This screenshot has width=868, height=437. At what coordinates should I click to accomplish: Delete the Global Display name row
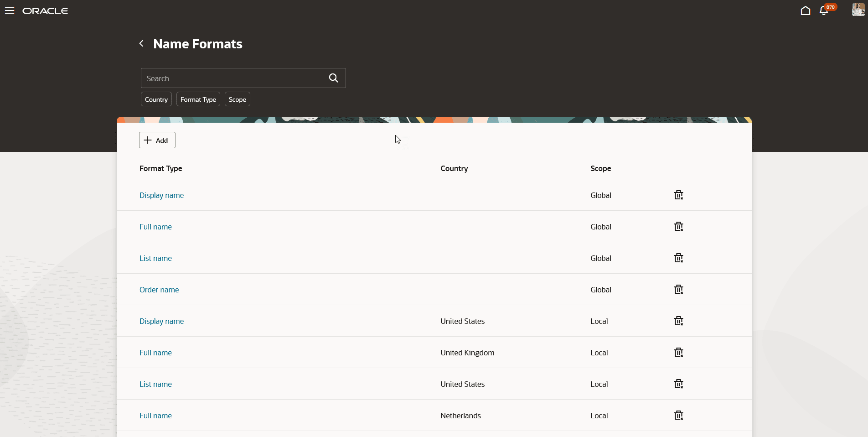679,195
